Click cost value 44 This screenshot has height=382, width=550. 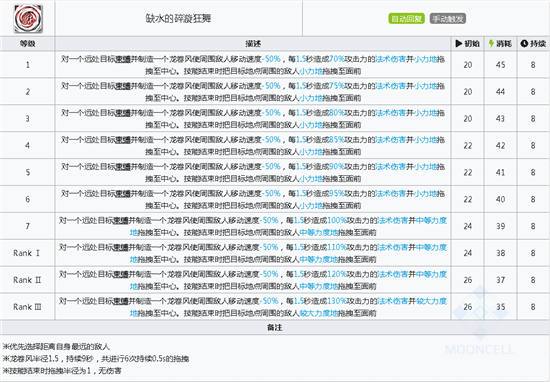click(x=501, y=92)
